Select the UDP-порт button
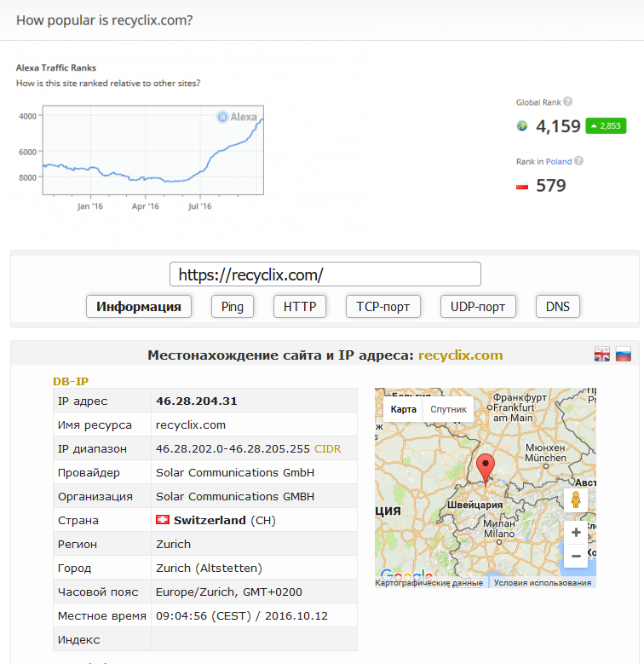The width and height of the screenshot is (644, 664). pos(478,307)
